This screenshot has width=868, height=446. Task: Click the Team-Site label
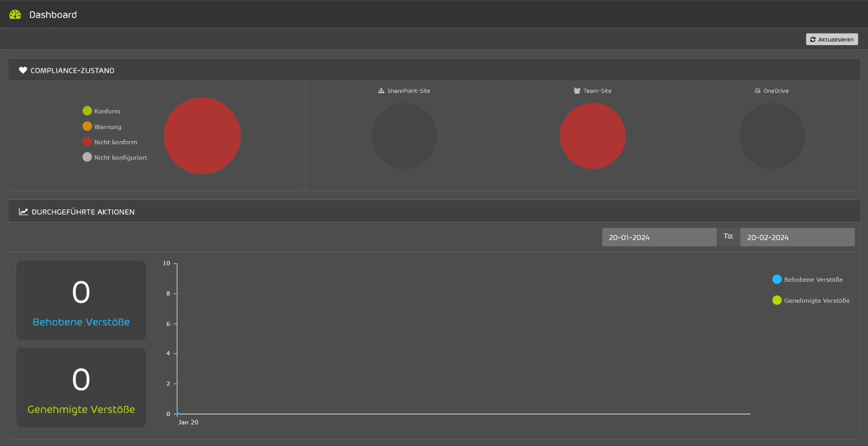597,91
